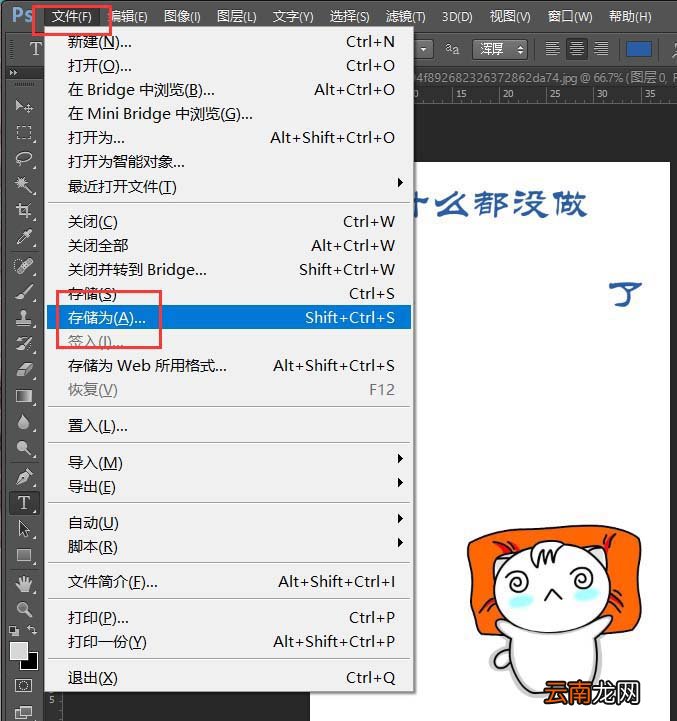
Task: Select the Brush tool
Action: [23, 292]
